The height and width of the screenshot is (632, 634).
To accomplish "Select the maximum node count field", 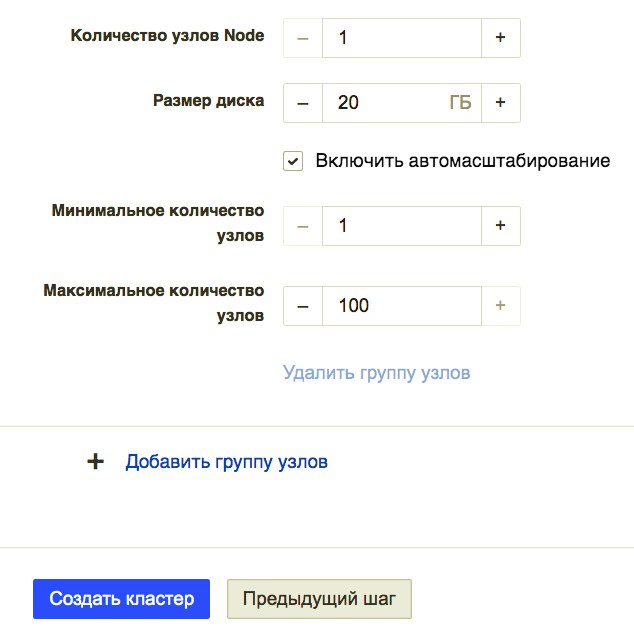I will tap(401, 305).
